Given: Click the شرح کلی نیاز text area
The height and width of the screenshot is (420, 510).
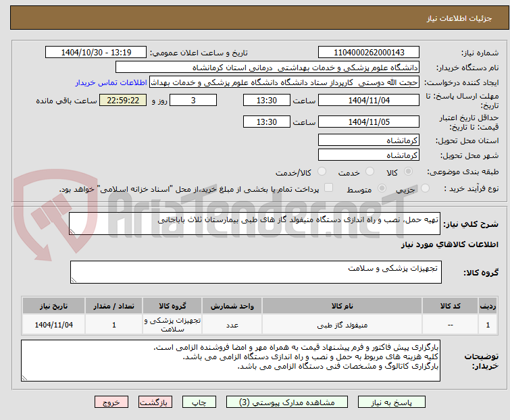Looking at the screenshot, I should [x=255, y=224].
